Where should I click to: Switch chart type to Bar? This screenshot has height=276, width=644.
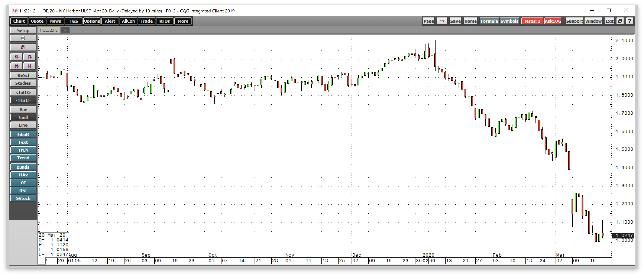(x=23, y=110)
